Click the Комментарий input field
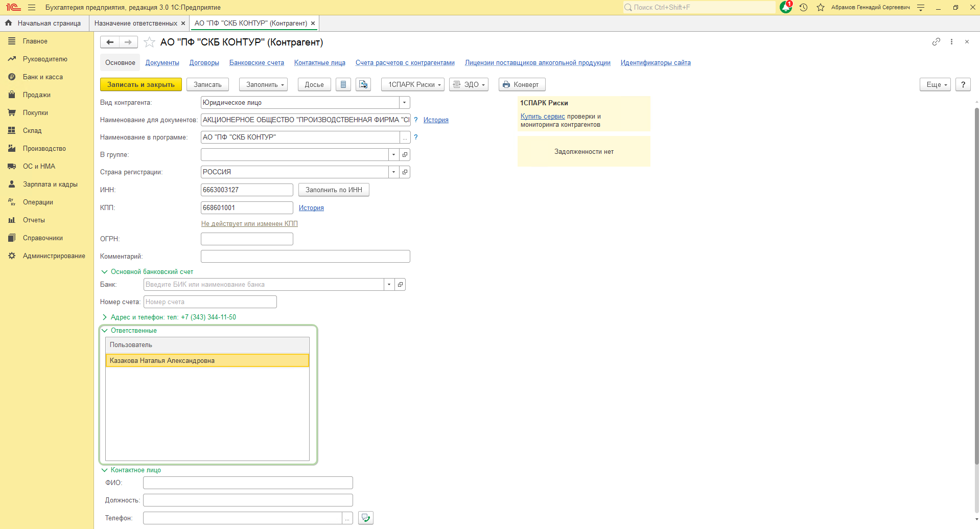Screen dimensions: 980x529 (x=306, y=257)
